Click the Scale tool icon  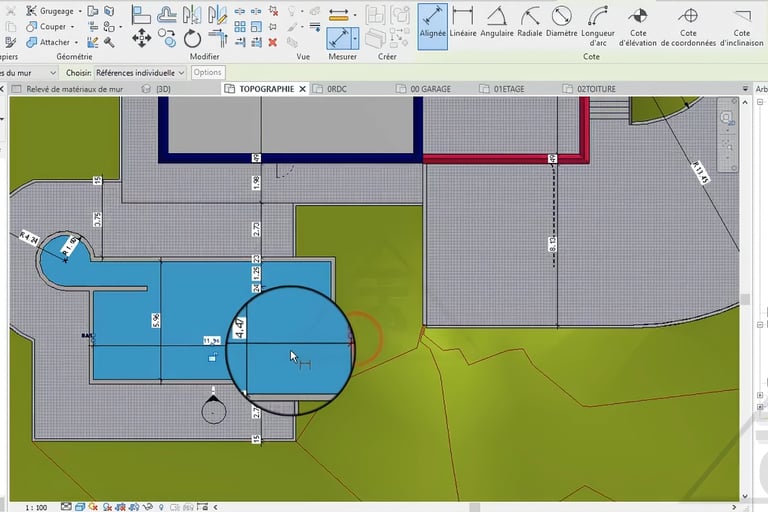(x=256, y=26)
